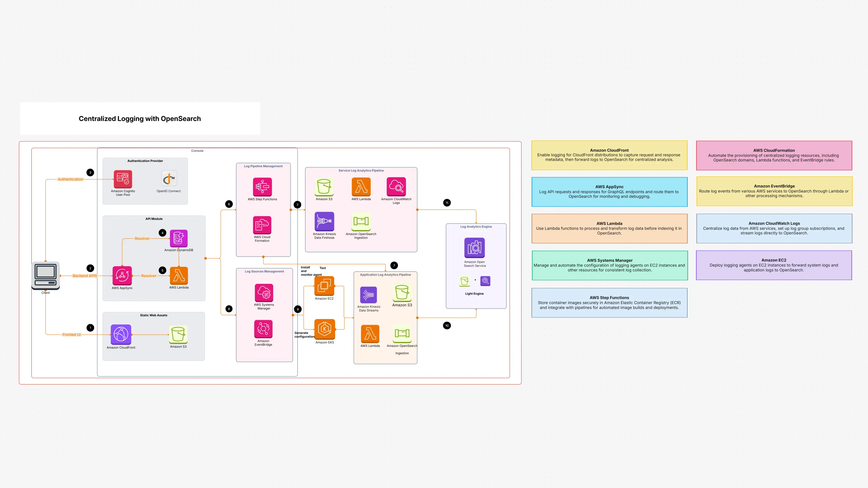Click the Amazon Open Search Service icon
Screen dimensions: 868x488
pyautogui.click(x=474, y=248)
